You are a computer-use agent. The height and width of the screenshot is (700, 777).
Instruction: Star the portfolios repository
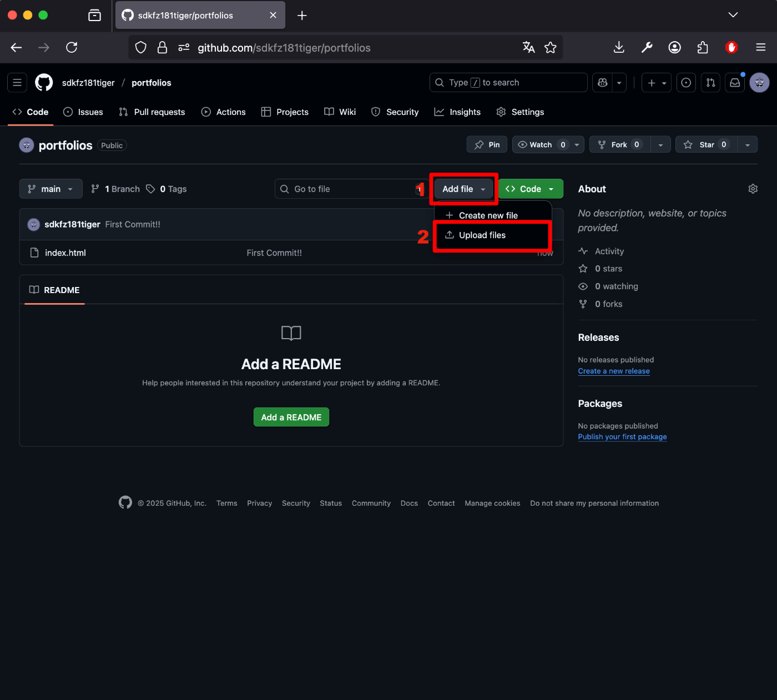(x=707, y=145)
